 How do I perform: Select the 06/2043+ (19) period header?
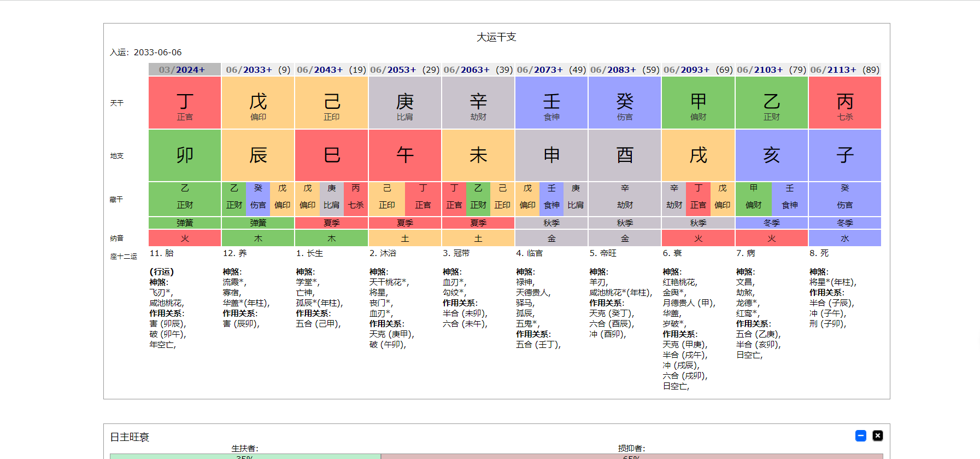[x=331, y=69]
